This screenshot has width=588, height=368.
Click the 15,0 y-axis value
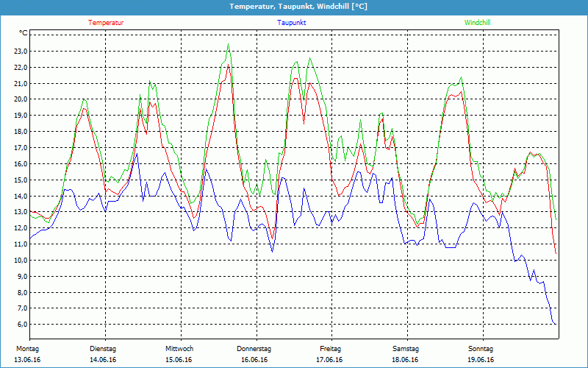[21, 180]
